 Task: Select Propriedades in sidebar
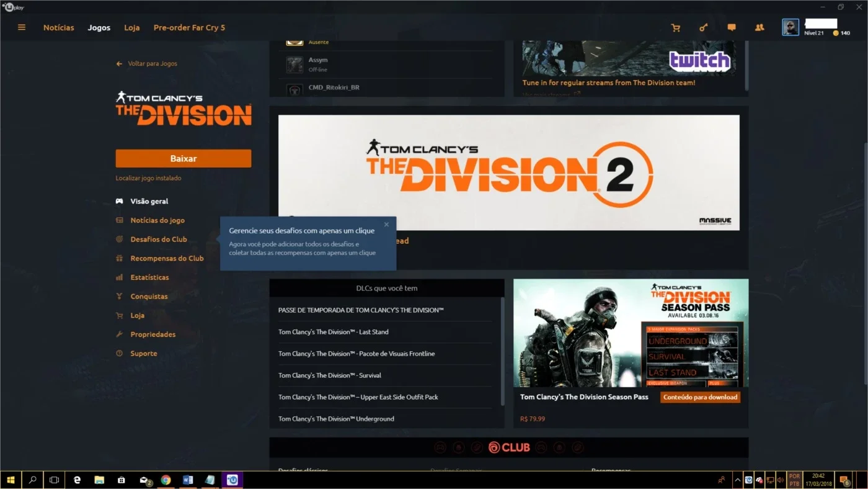153,334
